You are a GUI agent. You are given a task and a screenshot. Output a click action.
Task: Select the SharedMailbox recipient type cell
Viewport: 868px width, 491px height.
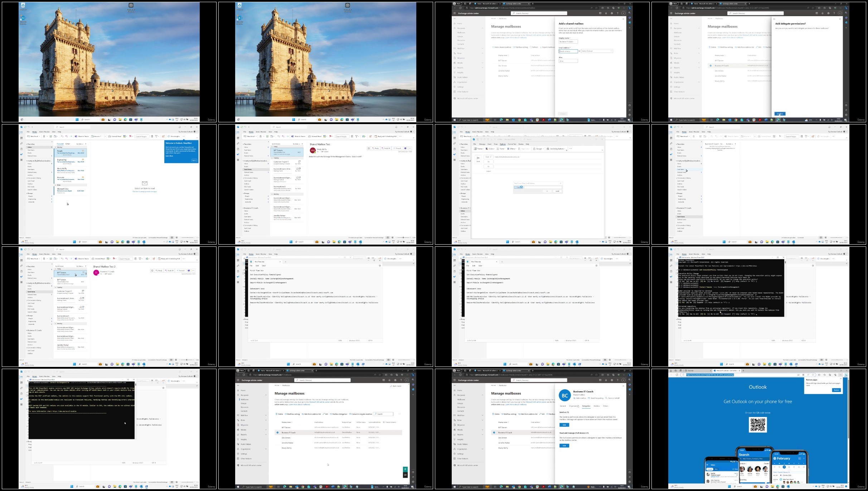[347, 432]
